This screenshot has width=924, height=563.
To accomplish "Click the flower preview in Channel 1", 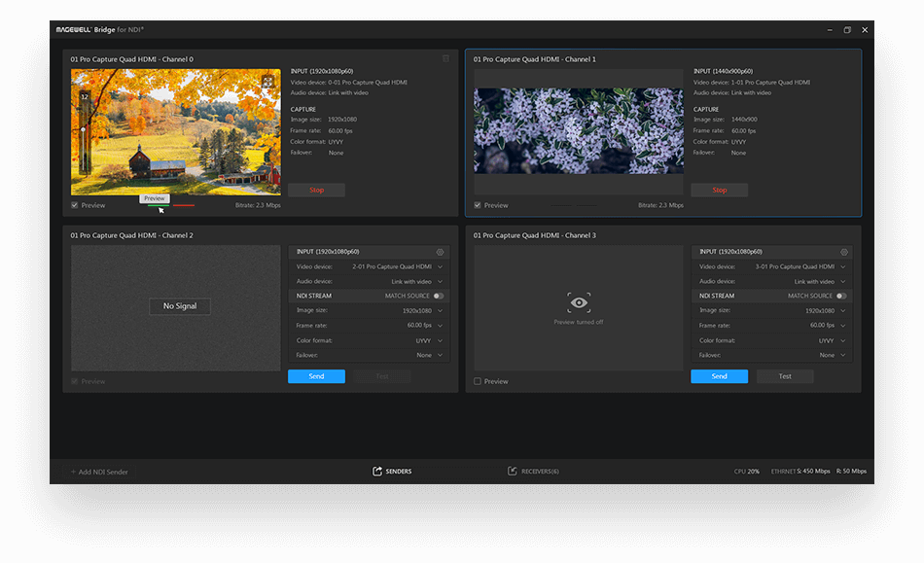I will click(579, 130).
